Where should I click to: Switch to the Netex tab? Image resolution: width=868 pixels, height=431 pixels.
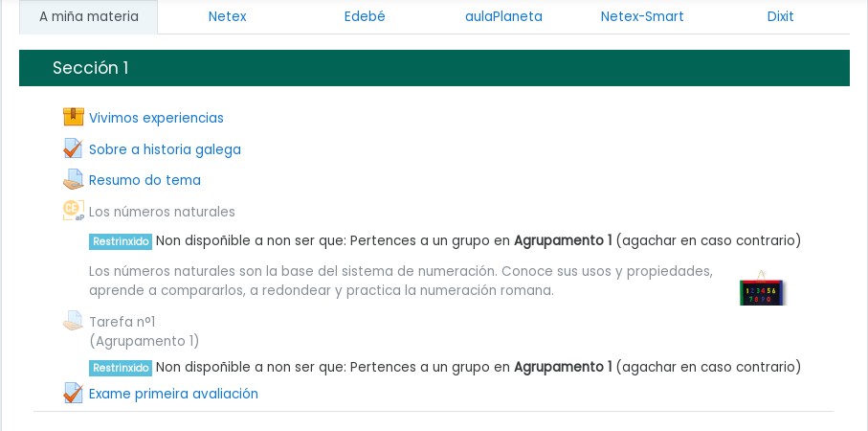[x=227, y=16]
